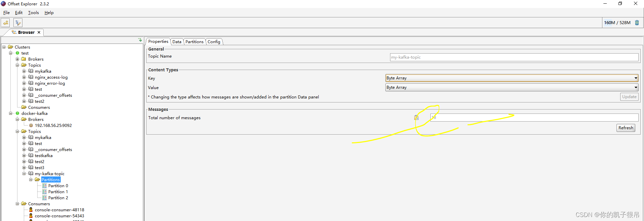
Task: Click the Partition 2 grid icon
Action: click(x=44, y=198)
